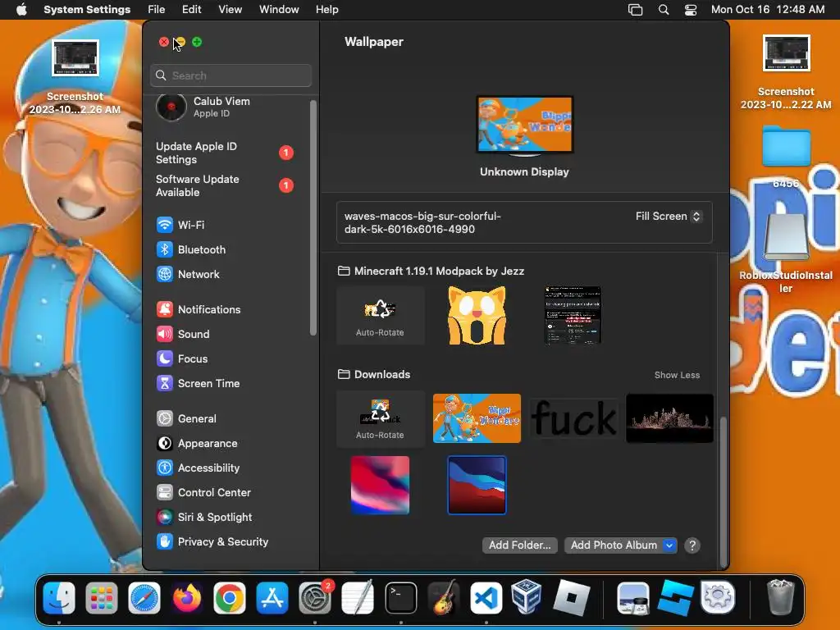This screenshot has width=840, height=630.
Task: Click Add Folder... button
Action: [x=519, y=546]
